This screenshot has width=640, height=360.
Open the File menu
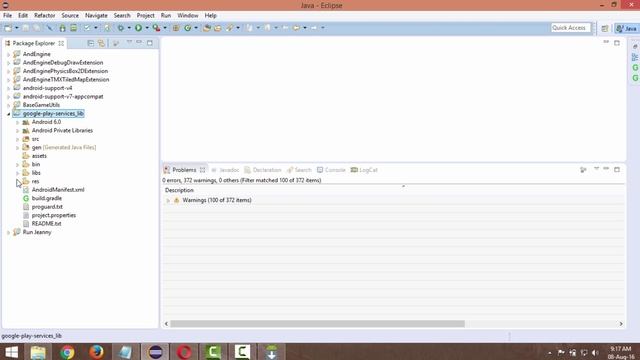pos(7,16)
